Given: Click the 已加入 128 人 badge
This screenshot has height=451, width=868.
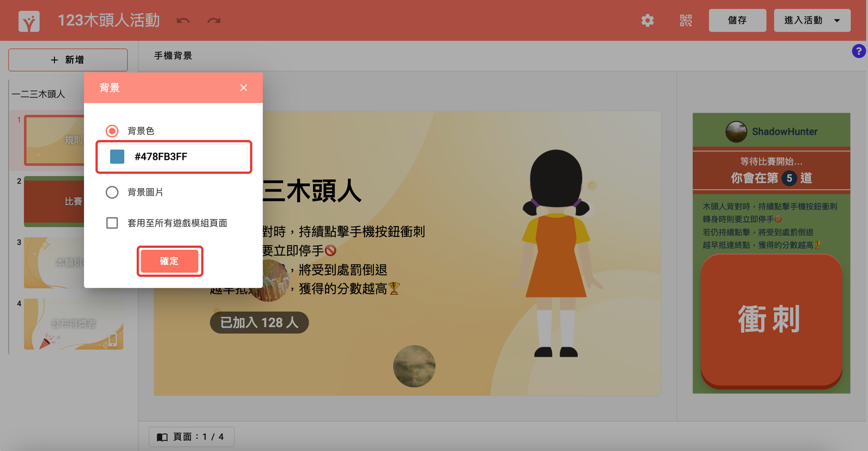Looking at the screenshot, I should tap(259, 323).
